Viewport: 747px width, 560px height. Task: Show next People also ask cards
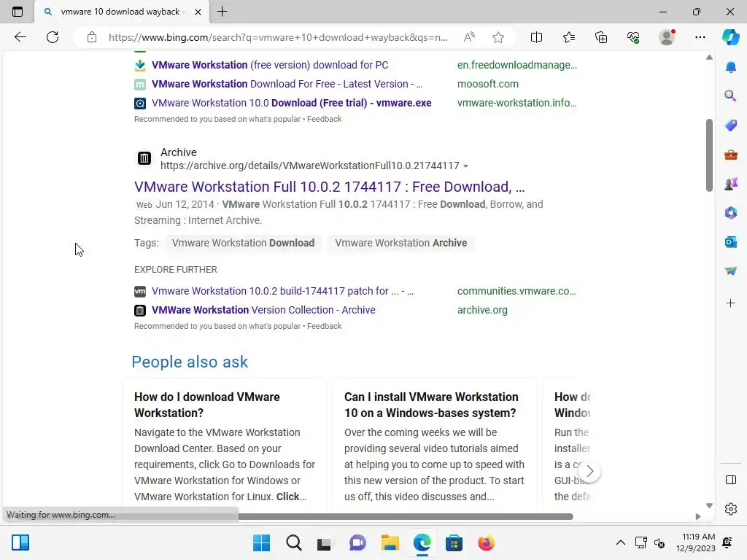[x=589, y=472]
